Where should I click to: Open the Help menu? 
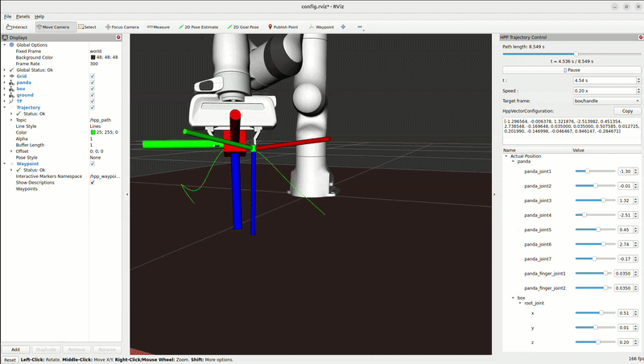click(39, 16)
